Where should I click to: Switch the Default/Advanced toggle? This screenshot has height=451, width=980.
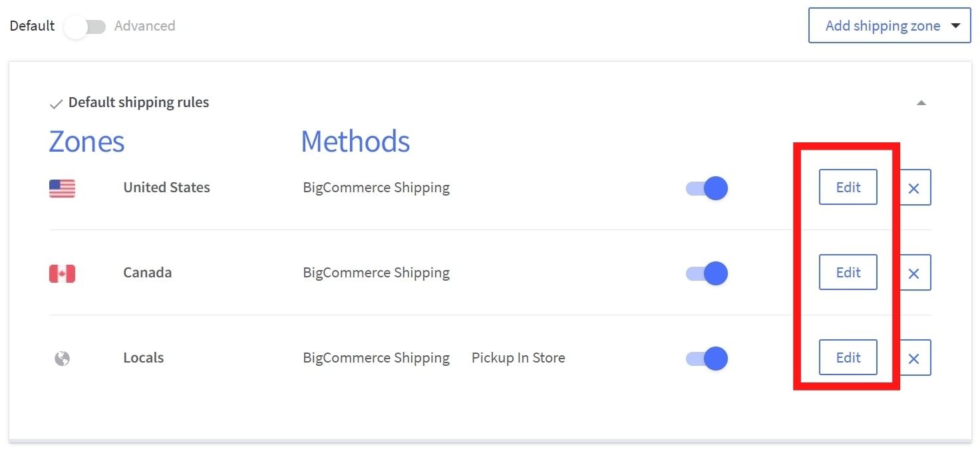pyautogui.click(x=84, y=27)
